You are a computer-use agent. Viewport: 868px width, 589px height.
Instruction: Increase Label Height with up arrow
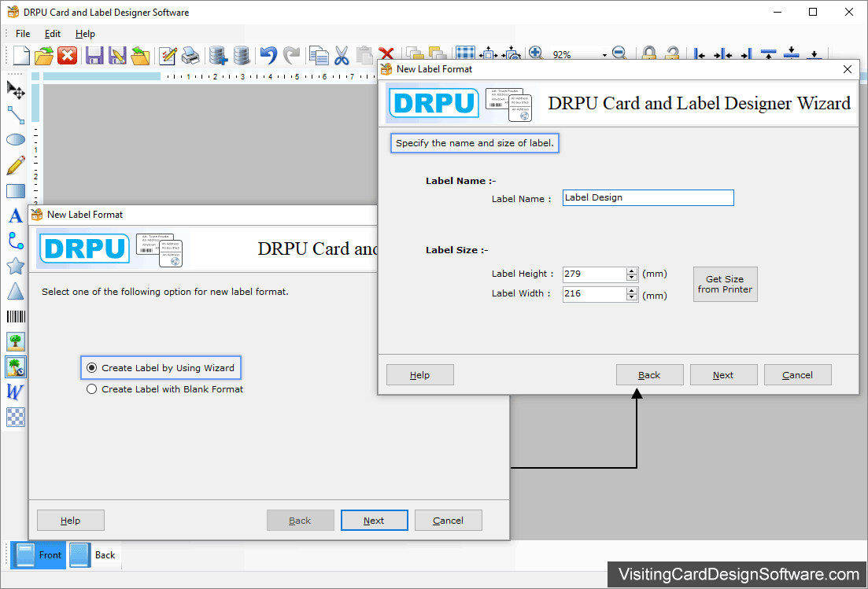tap(632, 271)
